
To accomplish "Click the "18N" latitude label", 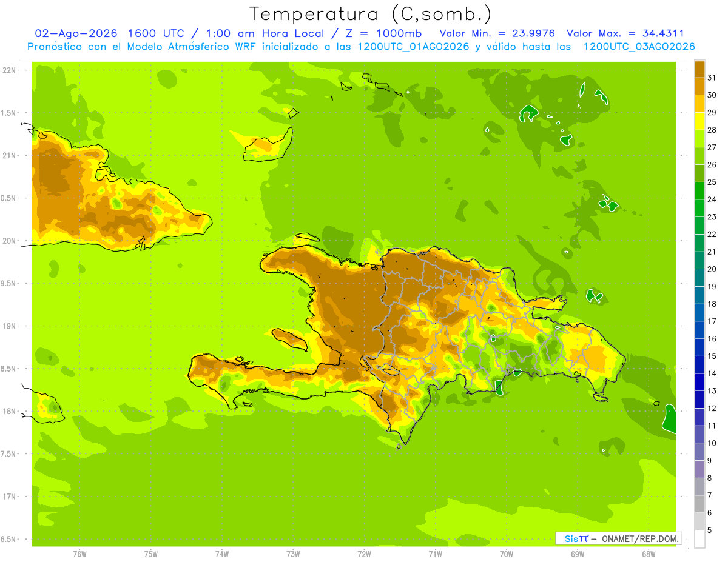I will click(8, 411).
